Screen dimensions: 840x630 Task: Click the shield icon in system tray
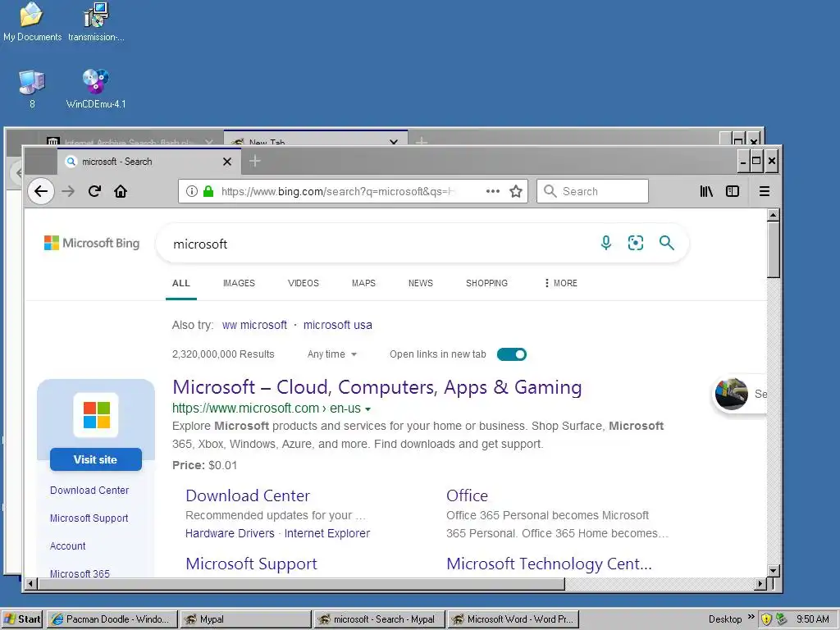[x=767, y=619]
